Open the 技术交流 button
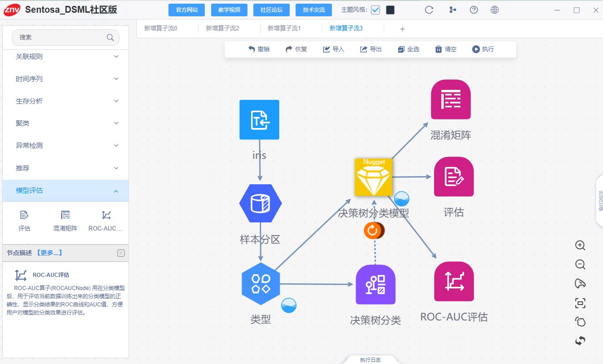This screenshot has width=603, height=364. pyautogui.click(x=314, y=10)
